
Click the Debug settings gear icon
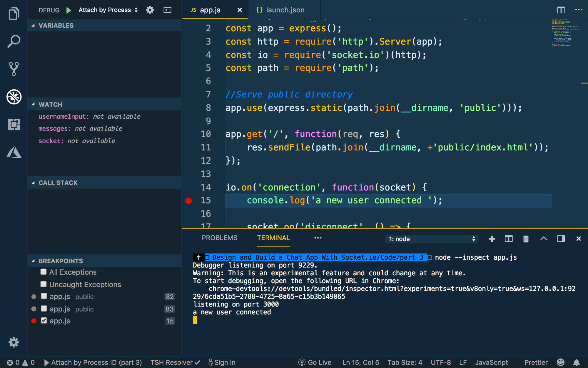(150, 10)
